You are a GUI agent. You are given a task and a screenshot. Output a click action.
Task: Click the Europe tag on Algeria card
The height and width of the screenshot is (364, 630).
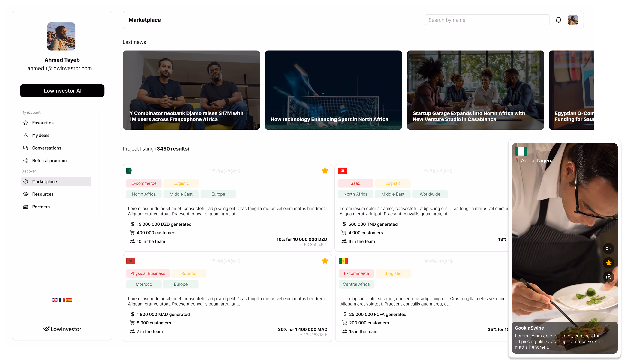point(218,194)
